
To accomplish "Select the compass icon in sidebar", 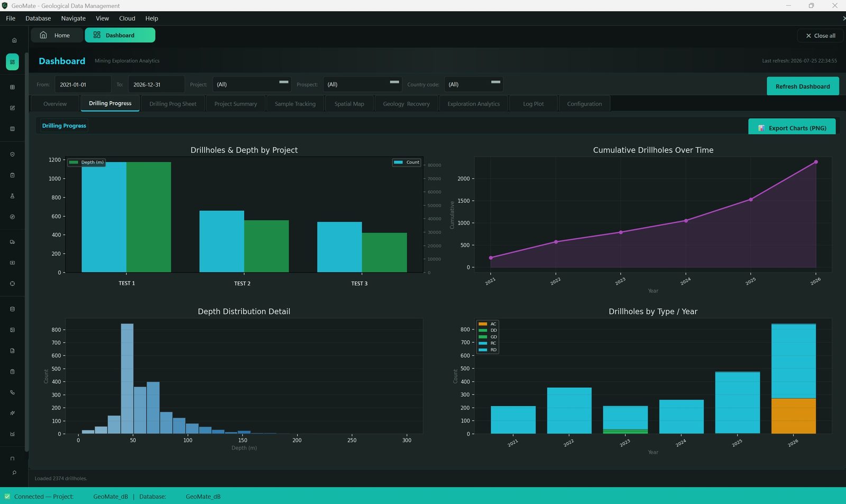I will [x=12, y=217].
